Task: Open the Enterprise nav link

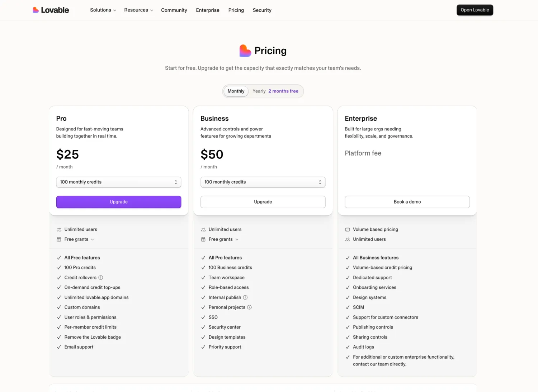Action: click(208, 10)
